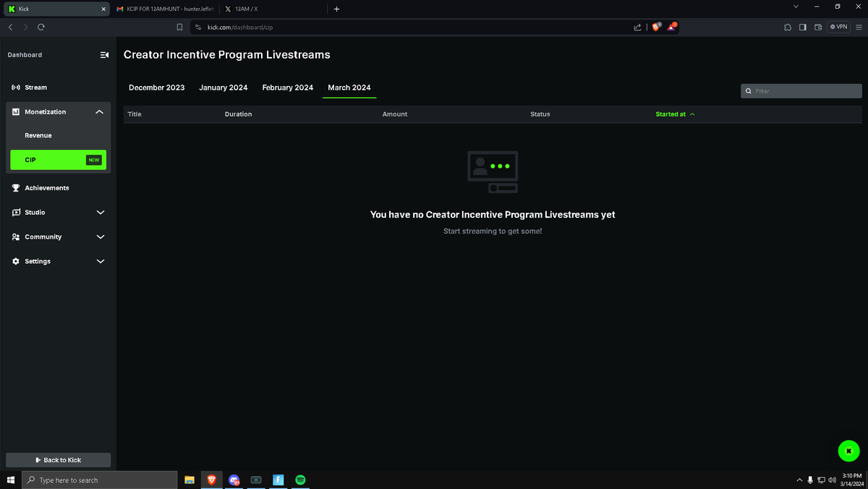This screenshot has width=868, height=489.
Task: Click the Achievements trophy icon
Action: pyautogui.click(x=16, y=188)
